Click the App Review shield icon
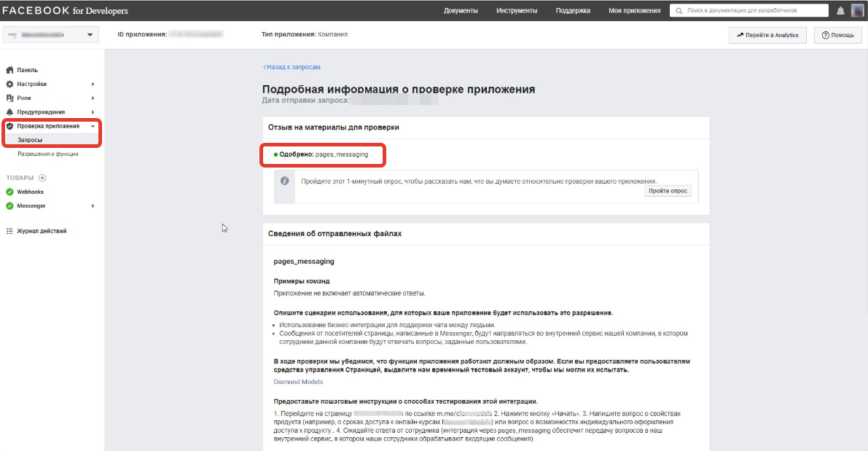Screen dimensions: 868x451 (9, 126)
